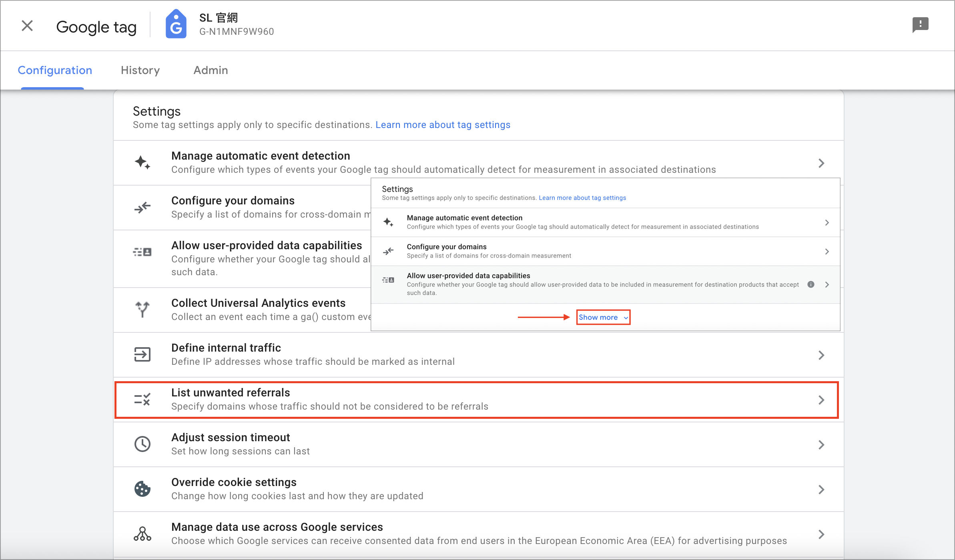Viewport: 955px width, 560px height.
Task: Click the SL 官網 tag name
Action: pos(219,18)
